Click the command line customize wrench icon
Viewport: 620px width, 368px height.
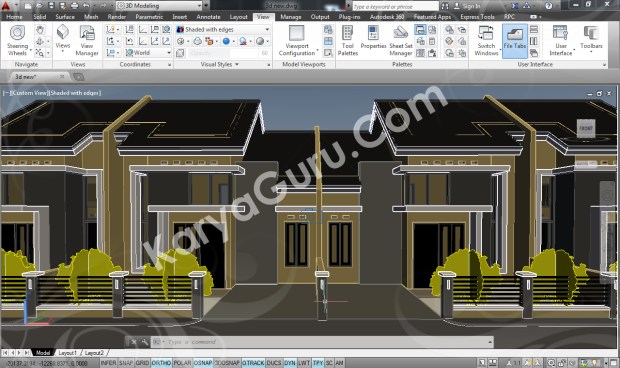click(145, 342)
